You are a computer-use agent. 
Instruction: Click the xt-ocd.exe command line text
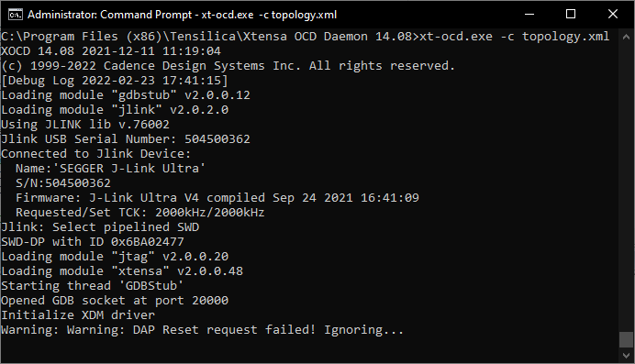tap(514, 37)
